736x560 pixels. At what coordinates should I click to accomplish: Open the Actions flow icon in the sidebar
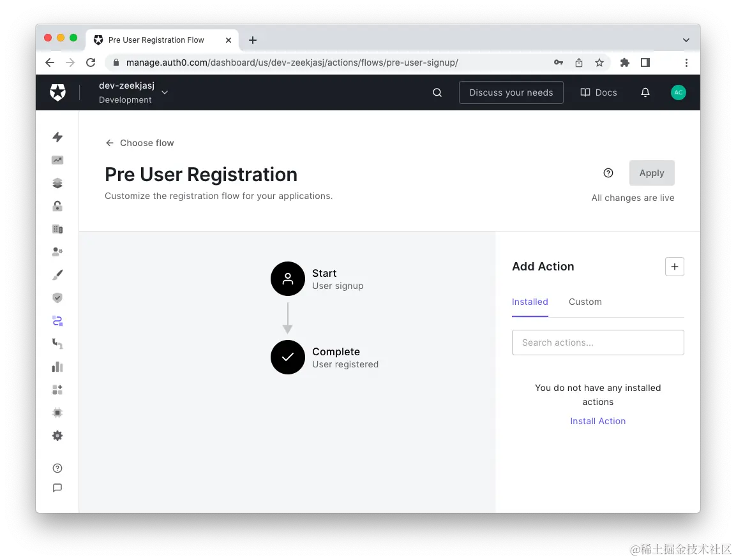[x=57, y=320]
